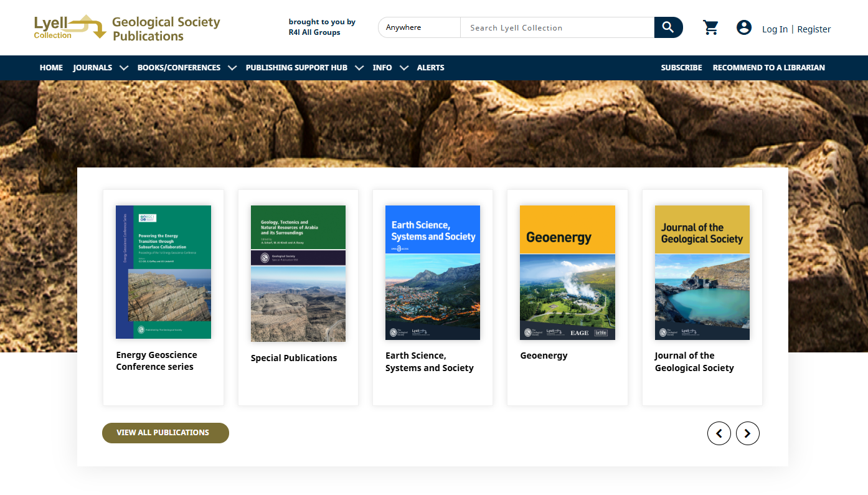The height and width of the screenshot is (495, 868).
Task: Go to previous carousel slide arrow
Action: click(x=719, y=433)
